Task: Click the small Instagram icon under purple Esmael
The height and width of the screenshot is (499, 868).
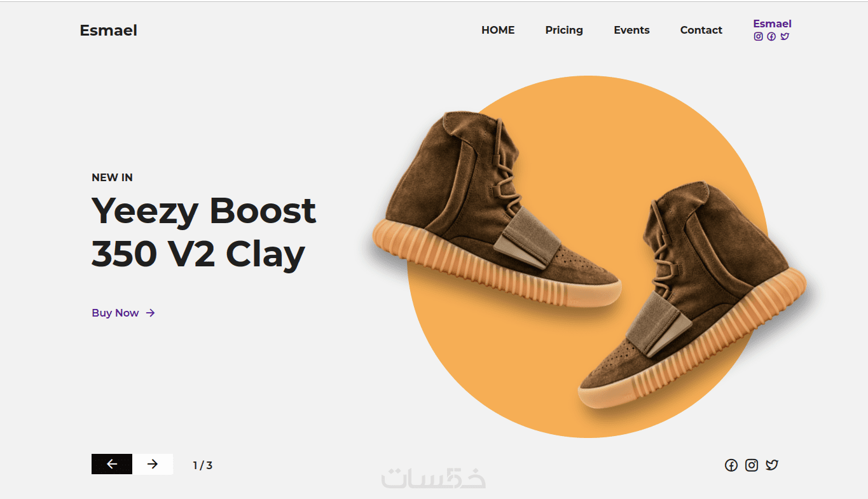Action: click(758, 36)
